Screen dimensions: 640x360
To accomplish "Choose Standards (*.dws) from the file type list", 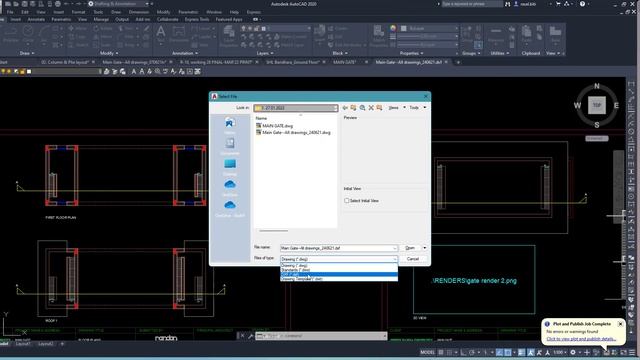I will [x=339, y=270].
